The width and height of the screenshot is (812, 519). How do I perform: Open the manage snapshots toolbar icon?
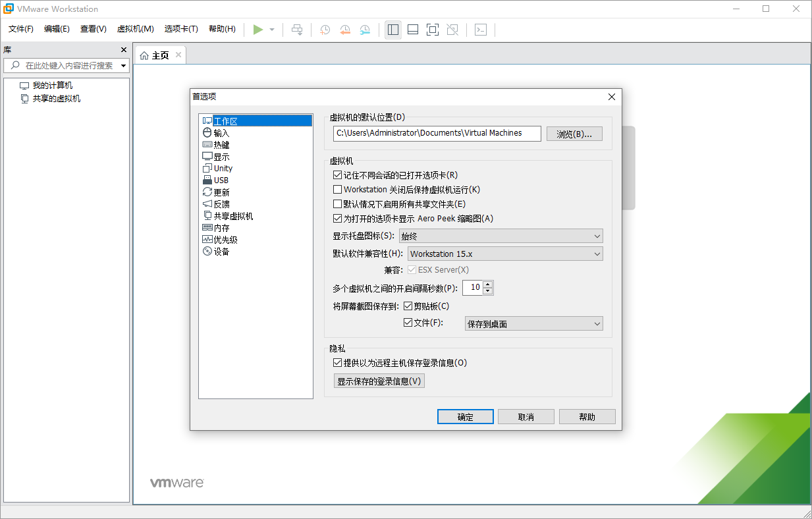365,29
